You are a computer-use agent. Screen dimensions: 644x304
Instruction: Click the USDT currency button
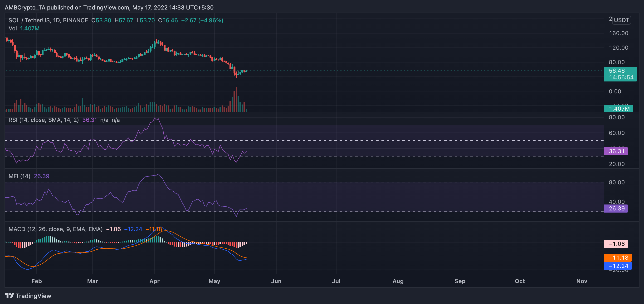click(621, 20)
